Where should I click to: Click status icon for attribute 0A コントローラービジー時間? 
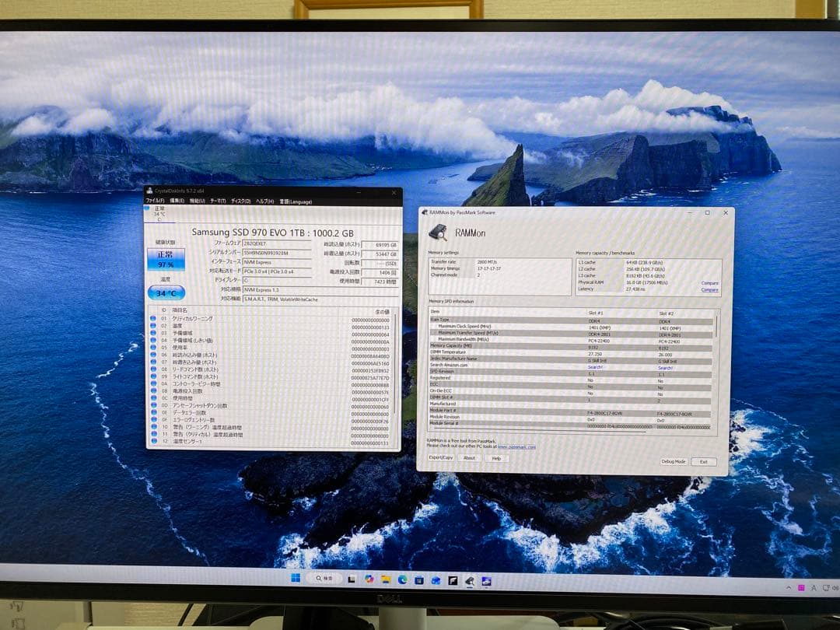pos(154,383)
